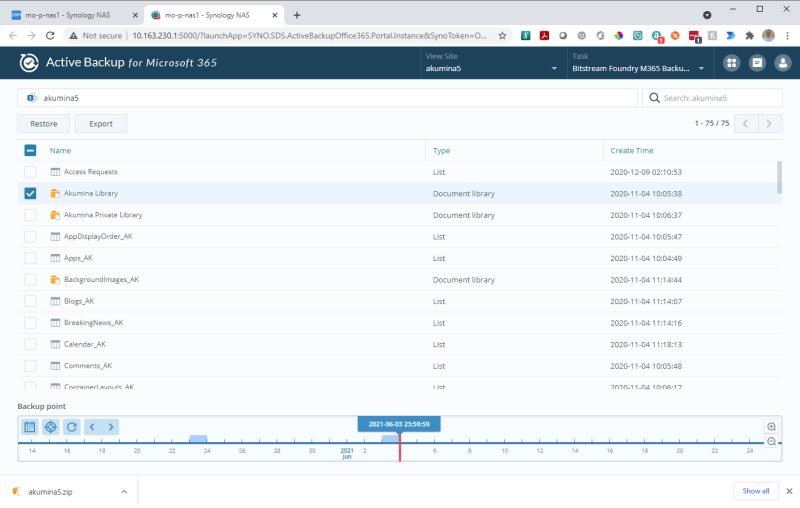Click the 2021-06-03 23:59:59 backup point label

[399, 424]
